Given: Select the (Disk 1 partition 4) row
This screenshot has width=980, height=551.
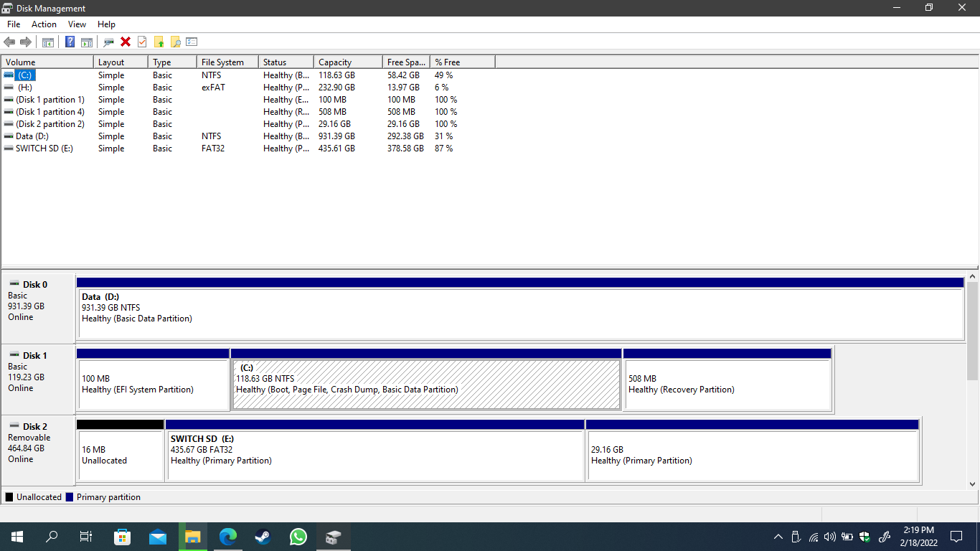Looking at the screenshot, I should pyautogui.click(x=248, y=111).
